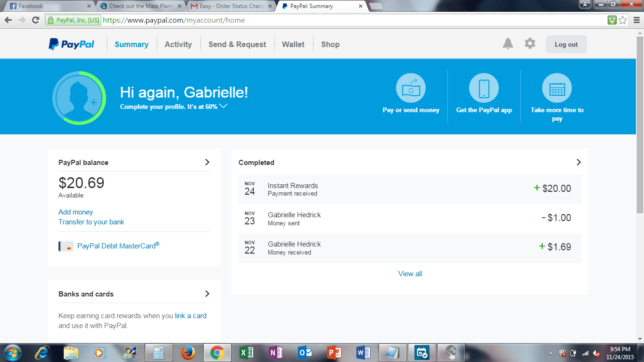The width and height of the screenshot is (644, 362).
Task: Open Excel from the taskbar
Action: tap(247, 353)
